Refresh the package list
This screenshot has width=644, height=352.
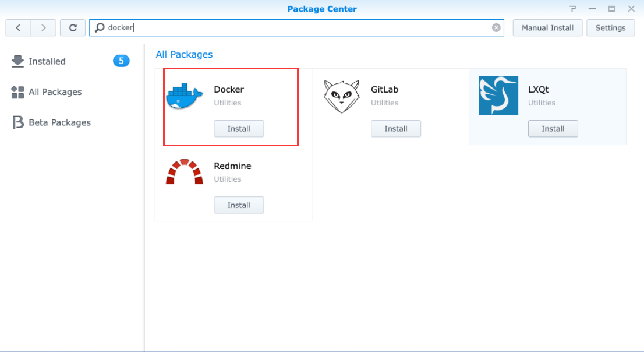click(x=73, y=27)
